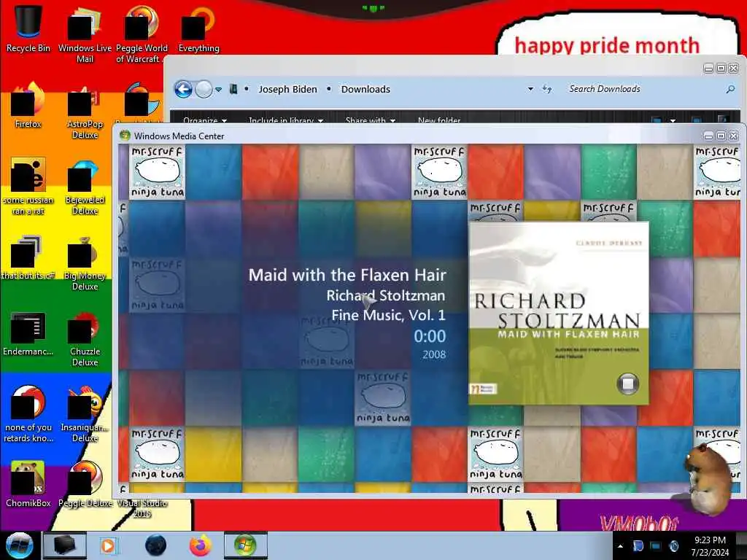Open Firefox from the desktop
747x560 pixels.
click(x=28, y=106)
